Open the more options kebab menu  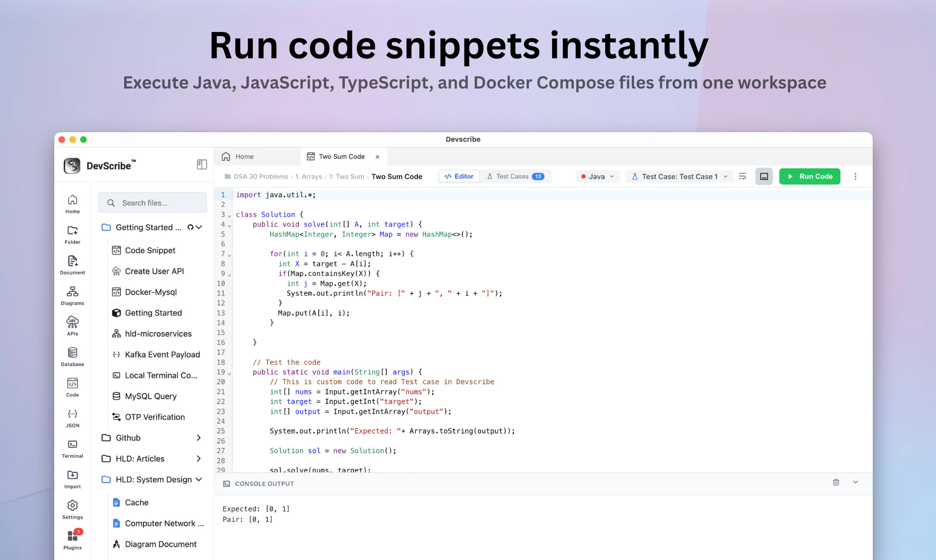point(856,176)
